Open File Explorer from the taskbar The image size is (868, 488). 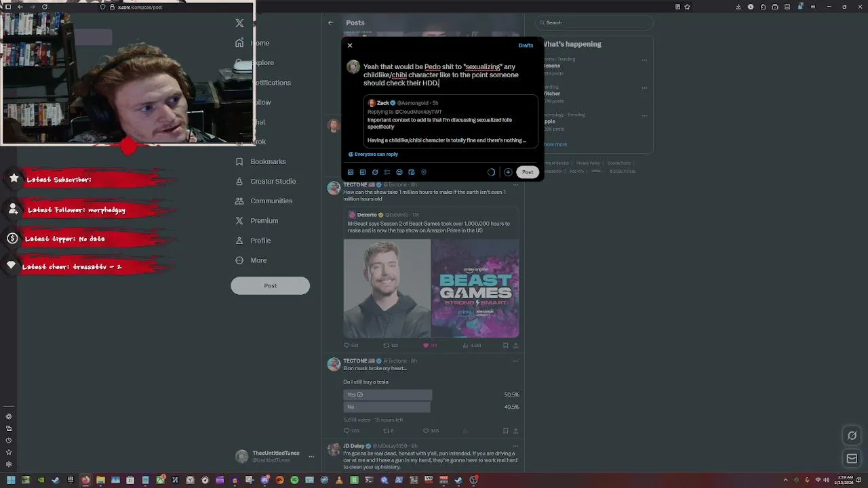click(100, 480)
